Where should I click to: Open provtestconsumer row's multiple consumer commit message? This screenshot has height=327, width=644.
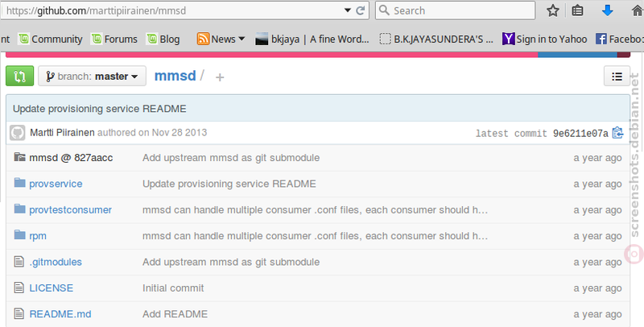(315, 210)
